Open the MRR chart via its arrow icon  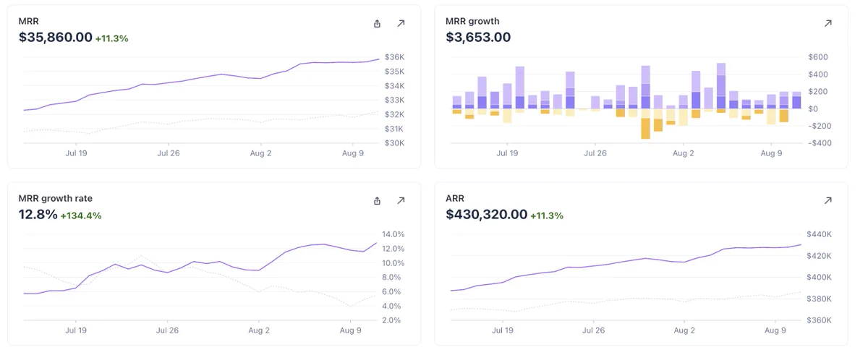pos(401,24)
